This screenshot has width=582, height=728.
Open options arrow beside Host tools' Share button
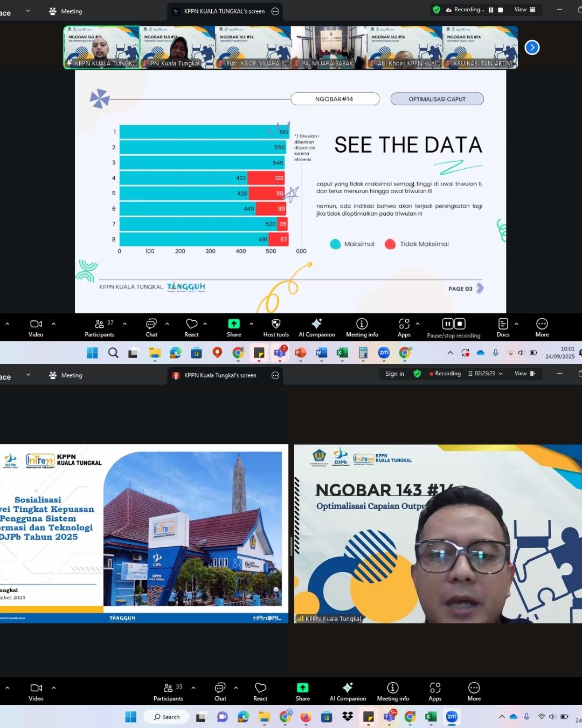tap(251, 324)
